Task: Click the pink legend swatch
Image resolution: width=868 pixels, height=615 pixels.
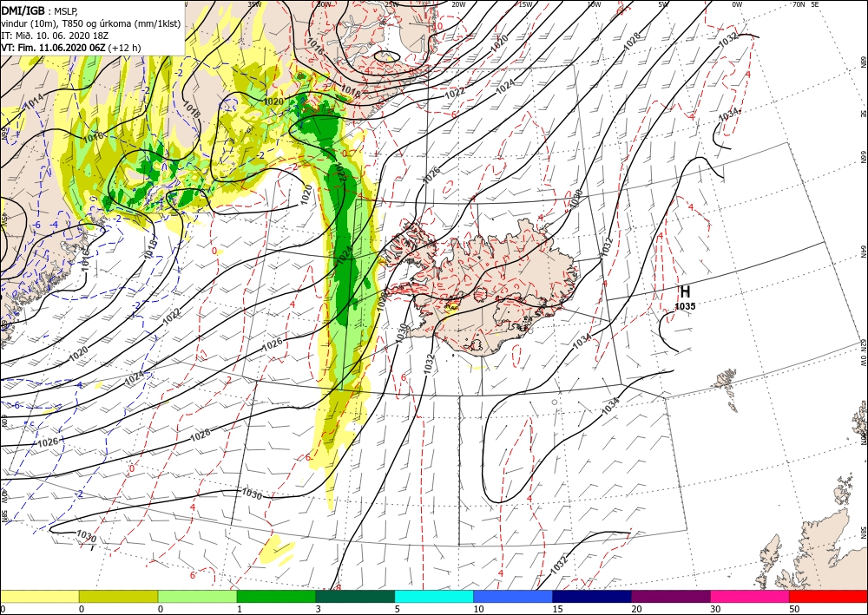Action: [x=750, y=596]
